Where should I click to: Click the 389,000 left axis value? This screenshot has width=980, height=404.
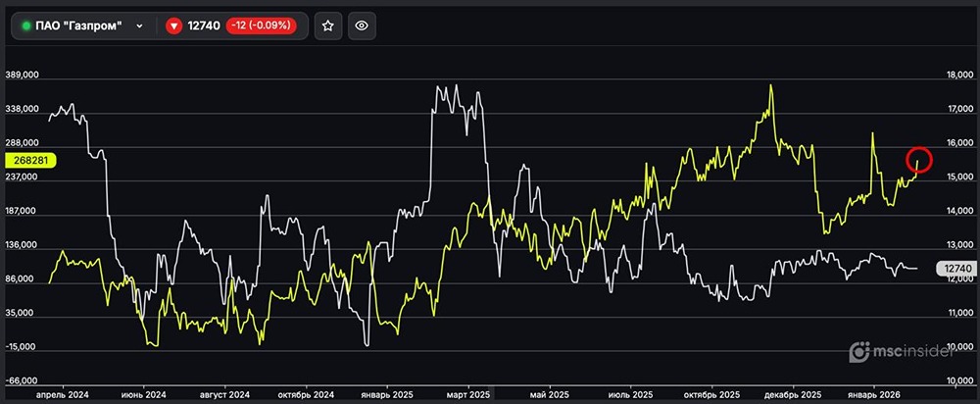[x=22, y=75]
